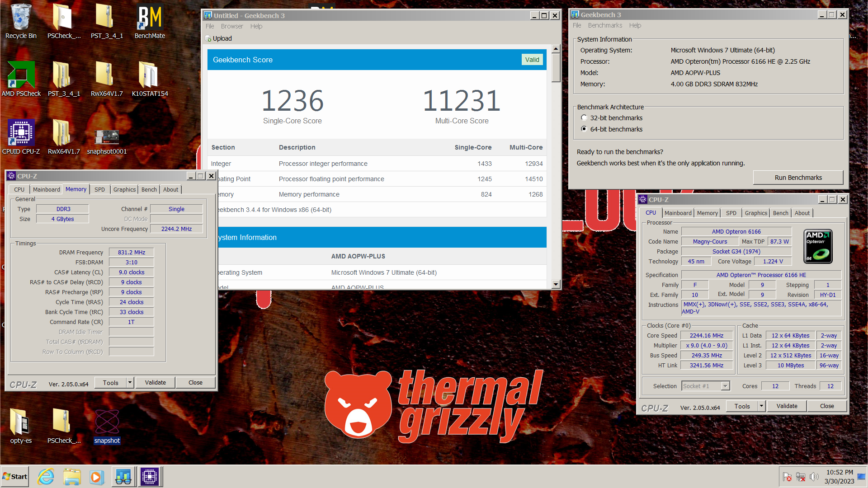Open Browser menu in Geekbench results window
The image size is (868, 488).
point(232,26)
